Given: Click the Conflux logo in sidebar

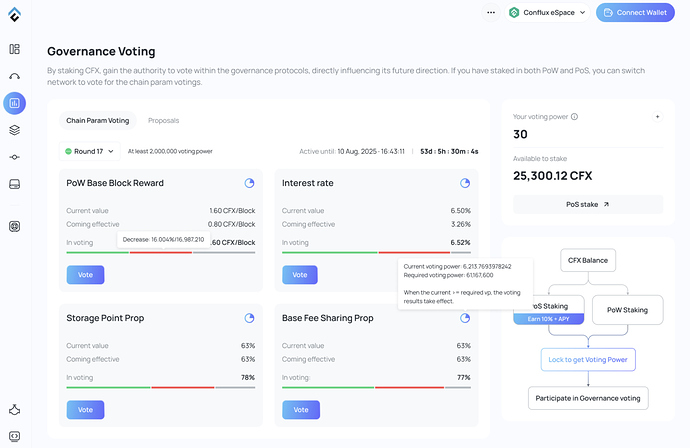Looking at the screenshot, I should click(x=15, y=13).
